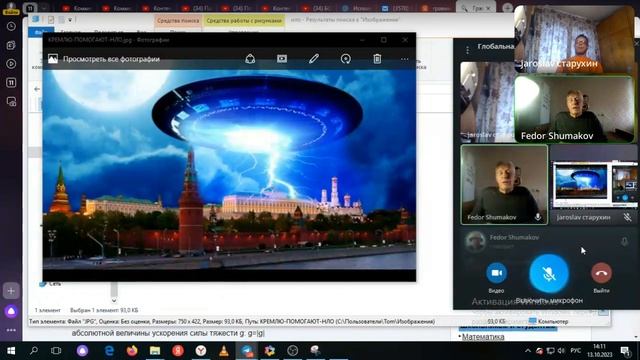
Task: Open the volume control in system tray
Action: [x=561, y=351]
